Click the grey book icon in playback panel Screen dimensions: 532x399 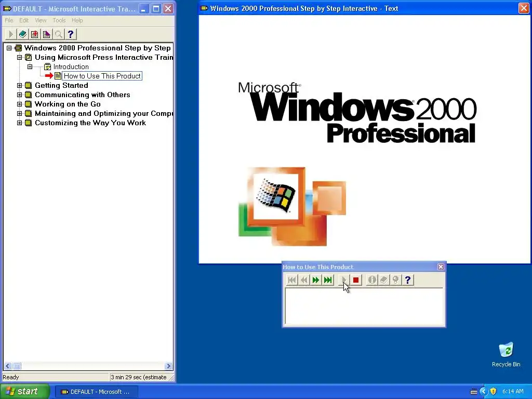click(x=384, y=280)
